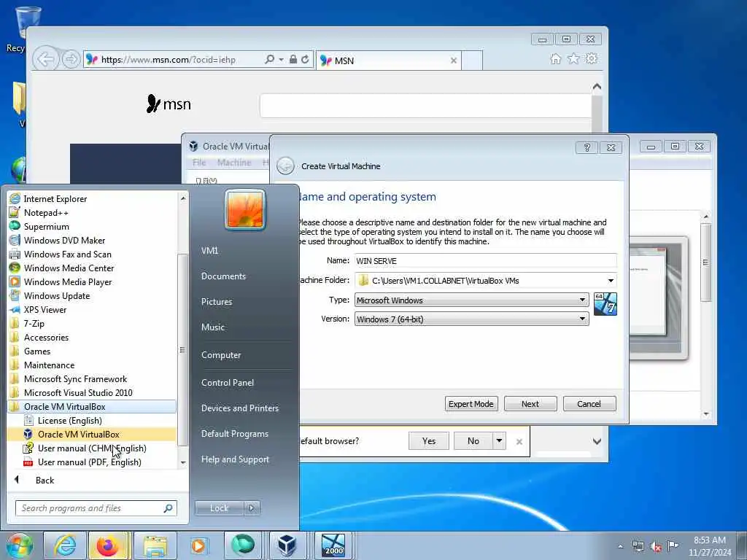747x560 pixels.
Task: Dismiss default browser notification bar
Action: [519, 442]
